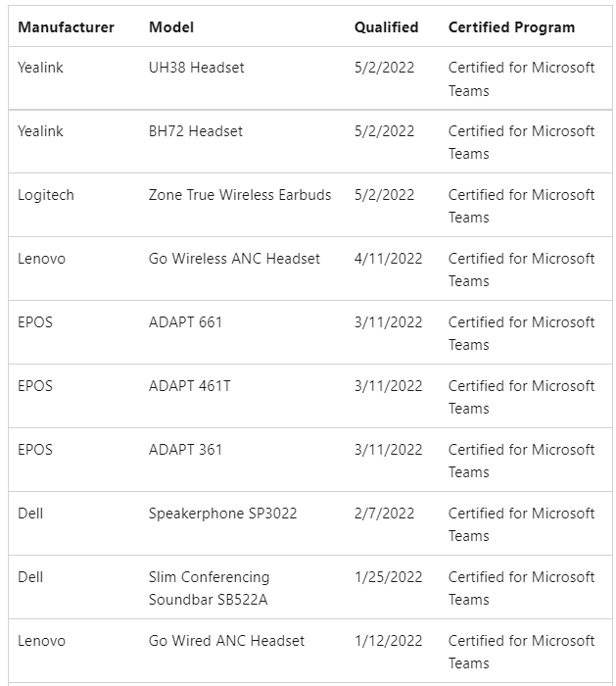Select the UH38 Headset model cell
The height and width of the screenshot is (686, 616).
[x=196, y=68]
